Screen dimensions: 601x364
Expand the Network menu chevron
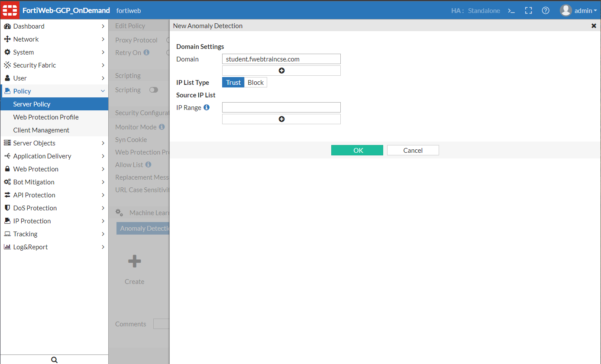103,39
